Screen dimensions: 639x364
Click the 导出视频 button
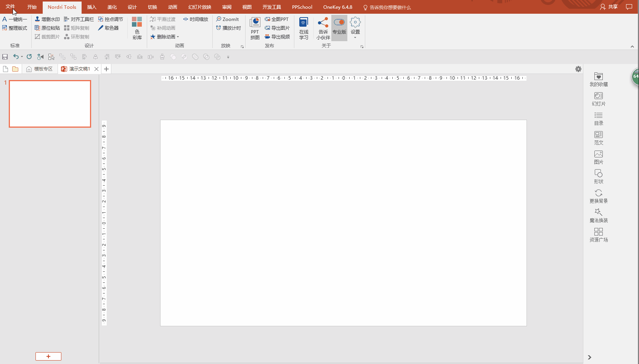(277, 37)
